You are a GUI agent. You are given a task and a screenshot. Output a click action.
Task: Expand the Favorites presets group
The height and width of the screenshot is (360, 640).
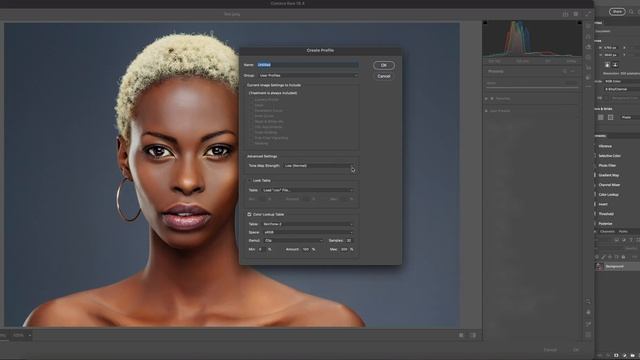[x=486, y=98]
